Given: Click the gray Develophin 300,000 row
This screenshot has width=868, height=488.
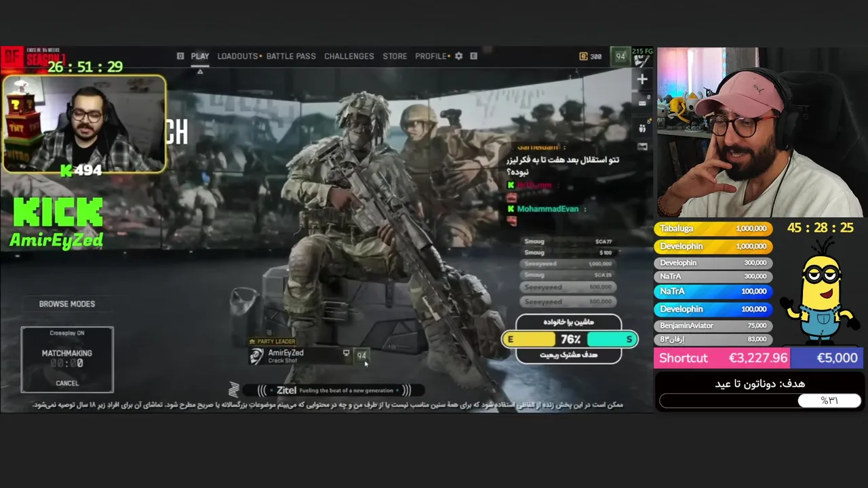Looking at the screenshot, I should pos(713,262).
